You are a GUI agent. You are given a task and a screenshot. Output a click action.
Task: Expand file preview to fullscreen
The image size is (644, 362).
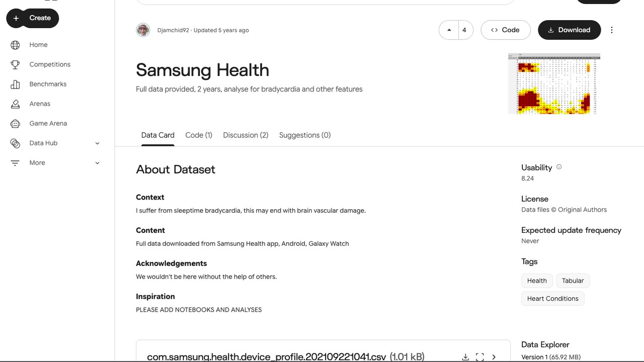(480, 357)
